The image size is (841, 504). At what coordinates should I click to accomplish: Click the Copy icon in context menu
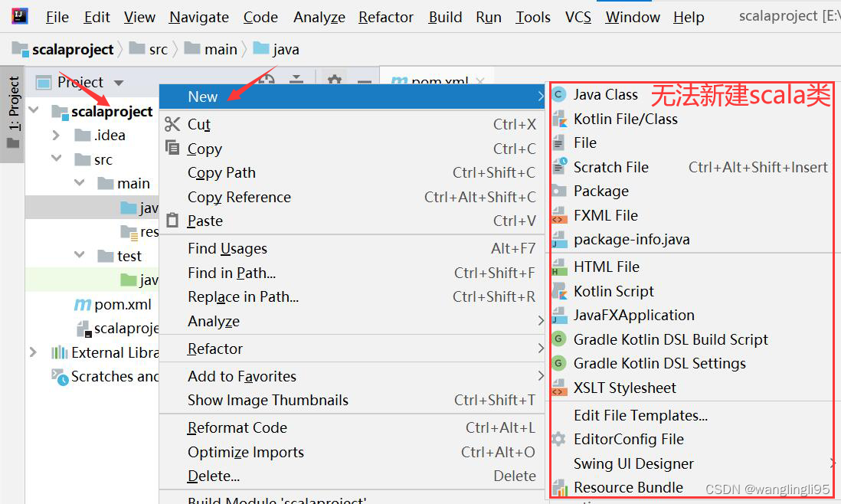point(172,147)
